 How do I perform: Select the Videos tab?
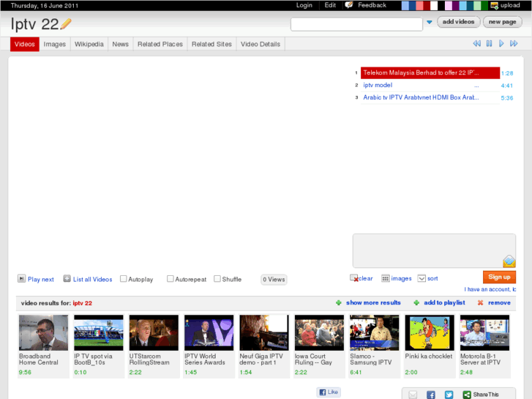click(x=25, y=44)
